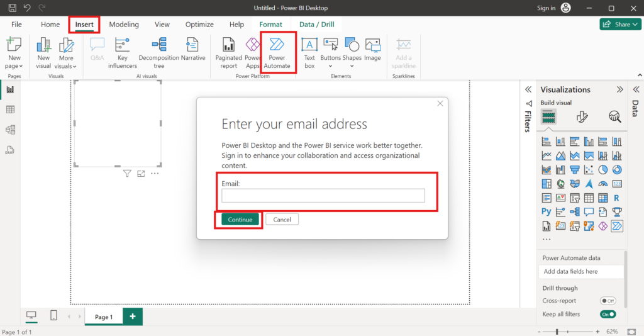
Task: Insert a Paginated report visual from ribbon
Action: (228, 53)
